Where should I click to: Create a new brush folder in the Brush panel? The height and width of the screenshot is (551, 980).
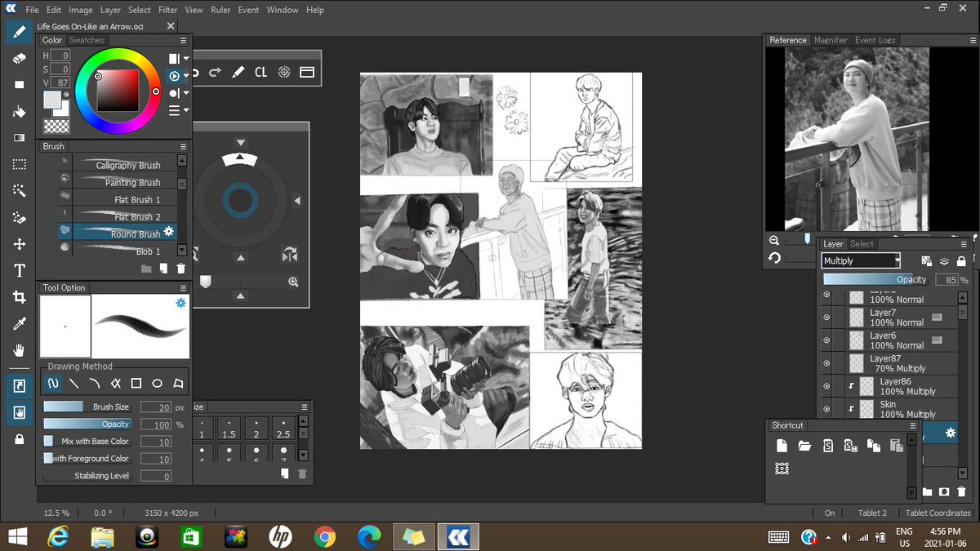pyautogui.click(x=146, y=268)
